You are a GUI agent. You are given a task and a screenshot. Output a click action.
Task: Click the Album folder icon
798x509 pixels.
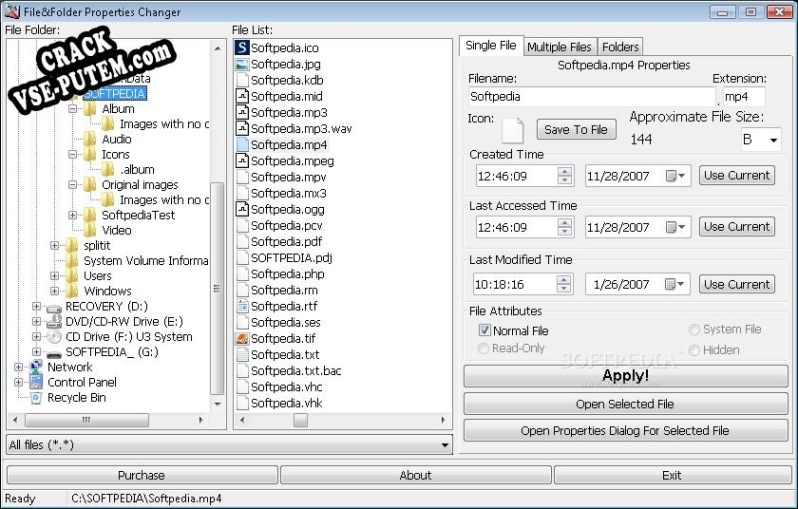pos(90,109)
